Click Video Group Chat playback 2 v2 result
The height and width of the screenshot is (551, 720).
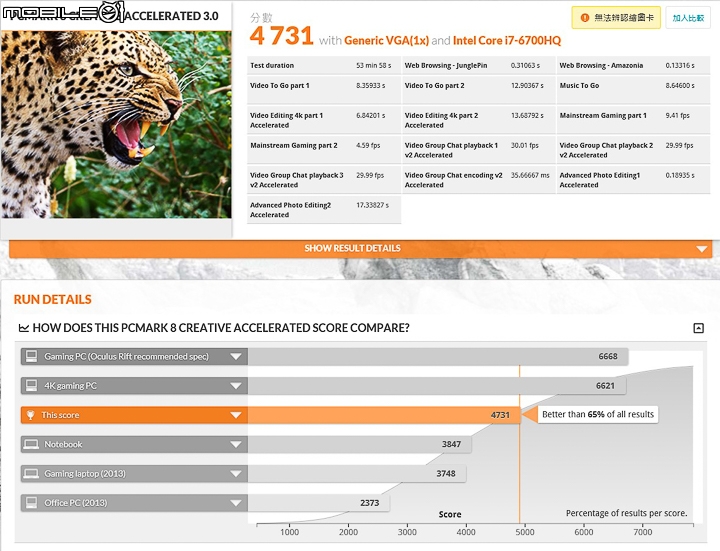(x=633, y=150)
